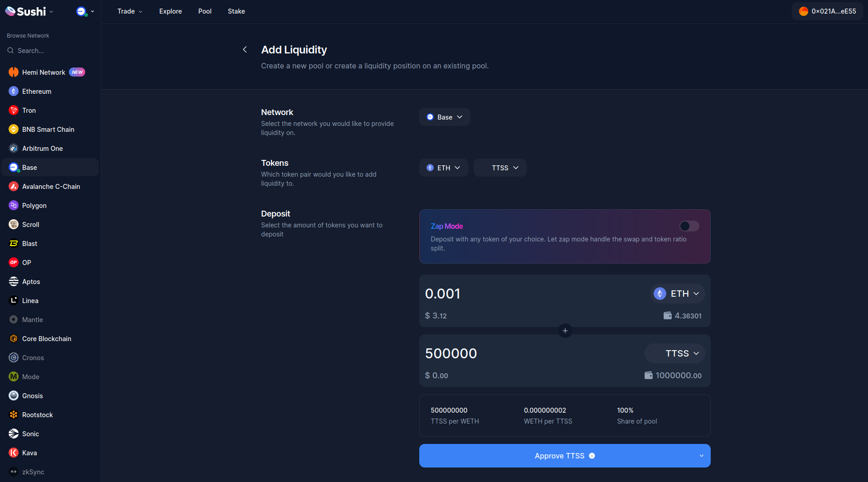
Task: Select the Core Blockchain icon
Action: pyautogui.click(x=14, y=338)
